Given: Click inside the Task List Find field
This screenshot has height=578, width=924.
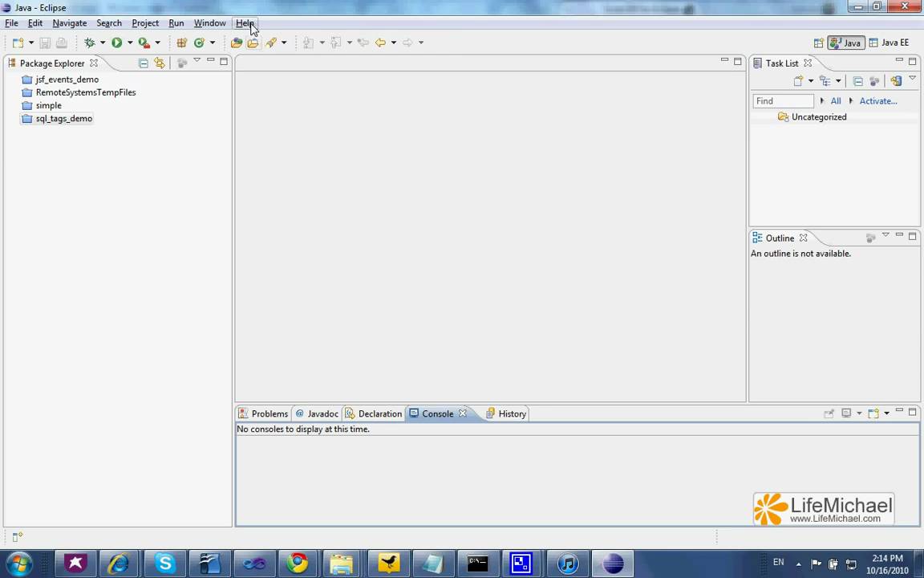Looking at the screenshot, I should 783,101.
